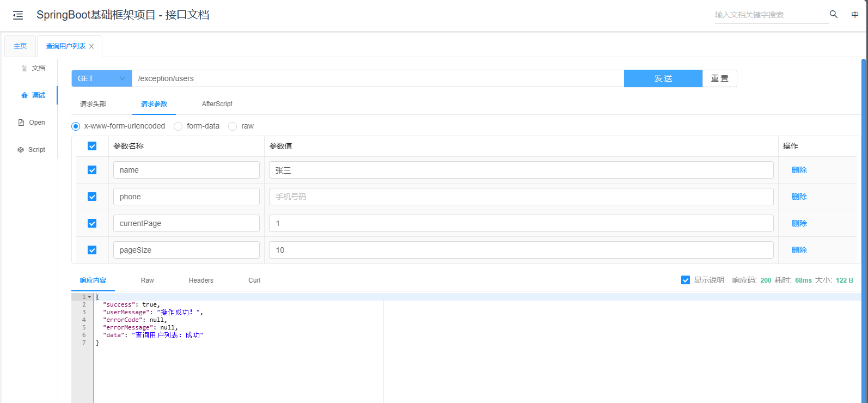Edit the pageSize value 10 field
Image resolution: width=868 pixels, height=403 pixels.
[521, 250]
